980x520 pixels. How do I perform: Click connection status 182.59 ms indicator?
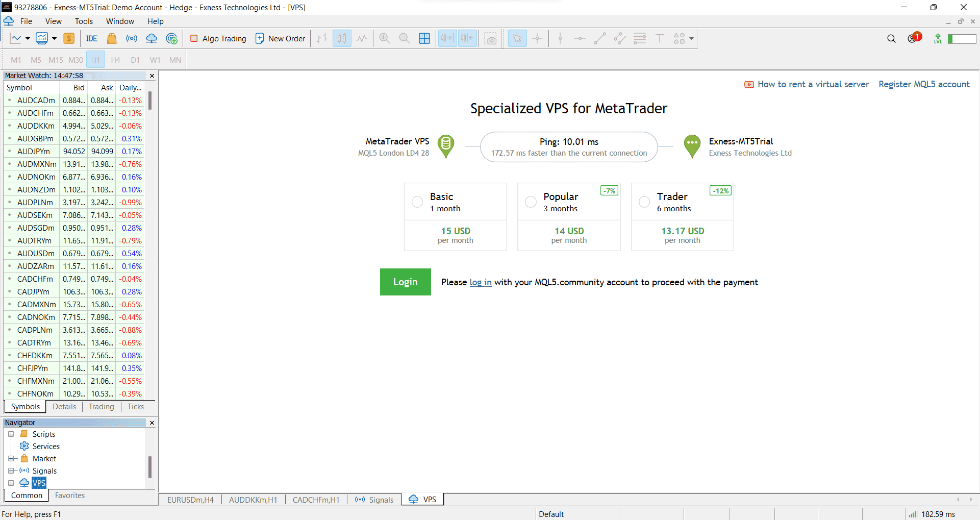(x=932, y=514)
